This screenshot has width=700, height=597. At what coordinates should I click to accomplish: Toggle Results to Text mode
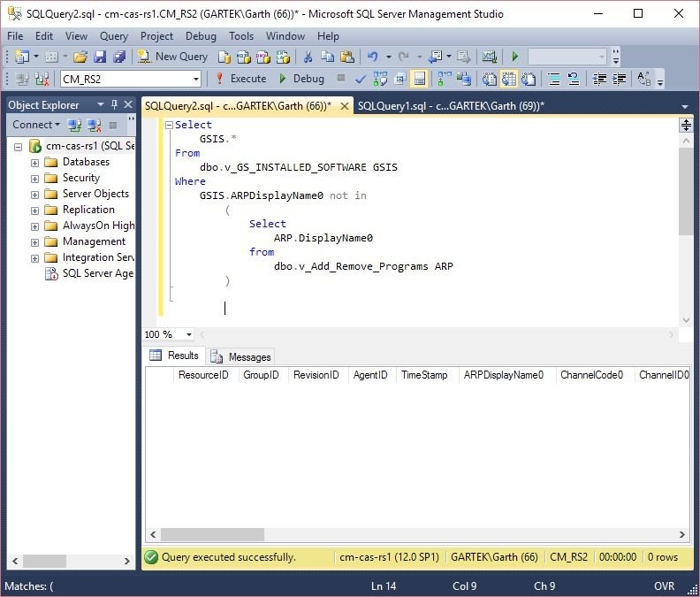coord(490,79)
